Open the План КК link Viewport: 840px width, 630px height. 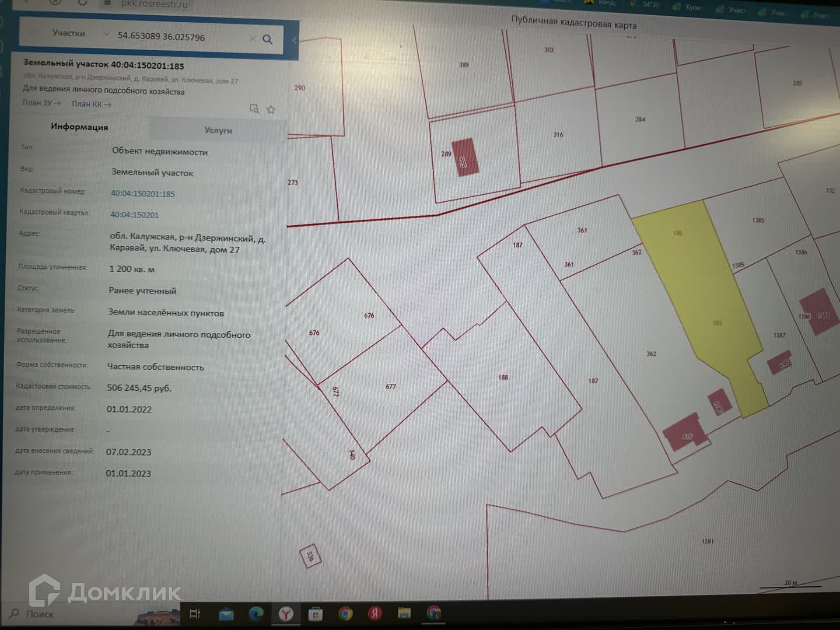(x=91, y=104)
